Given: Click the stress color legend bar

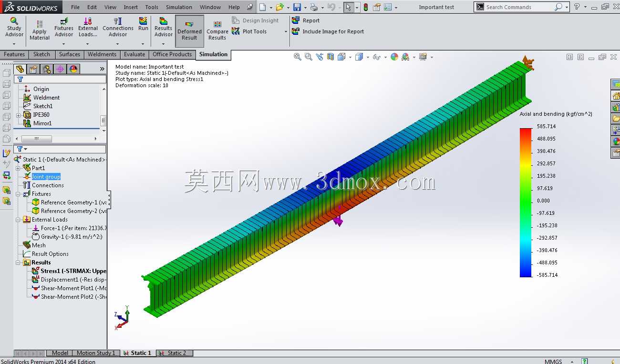Looking at the screenshot, I should point(526,202).
